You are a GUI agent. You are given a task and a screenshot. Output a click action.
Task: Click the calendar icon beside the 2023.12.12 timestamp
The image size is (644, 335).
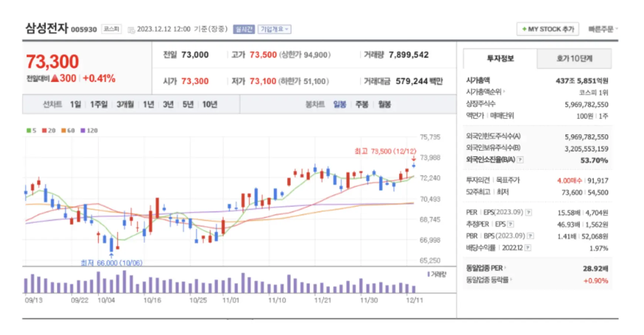(x=131, y=30)
